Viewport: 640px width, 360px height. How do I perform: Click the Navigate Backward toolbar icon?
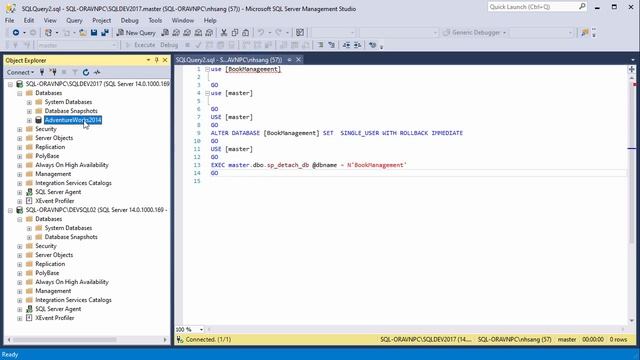pos(16,33)
